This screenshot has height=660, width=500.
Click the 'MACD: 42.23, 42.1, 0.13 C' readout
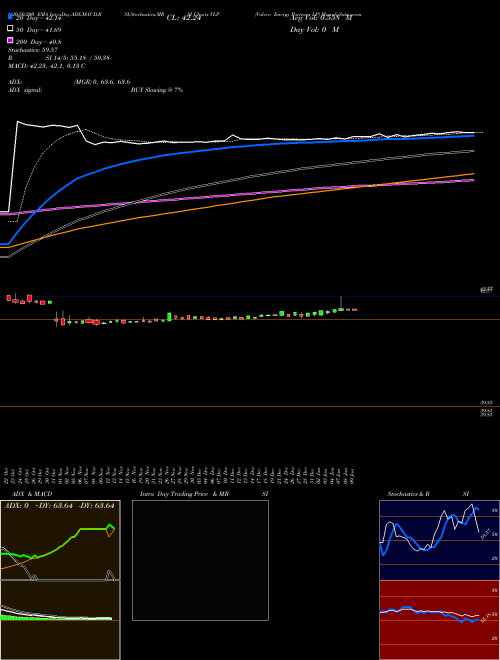tap(47, 66)
